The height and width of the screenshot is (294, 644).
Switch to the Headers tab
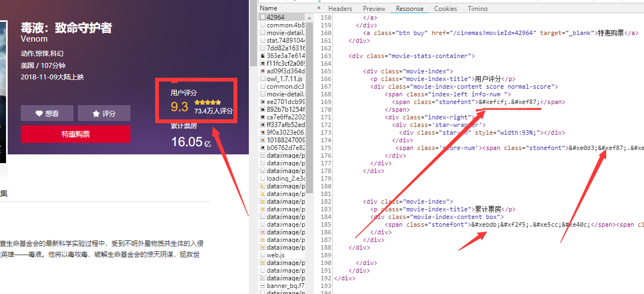pyautogui.click(x=340, y=9)
